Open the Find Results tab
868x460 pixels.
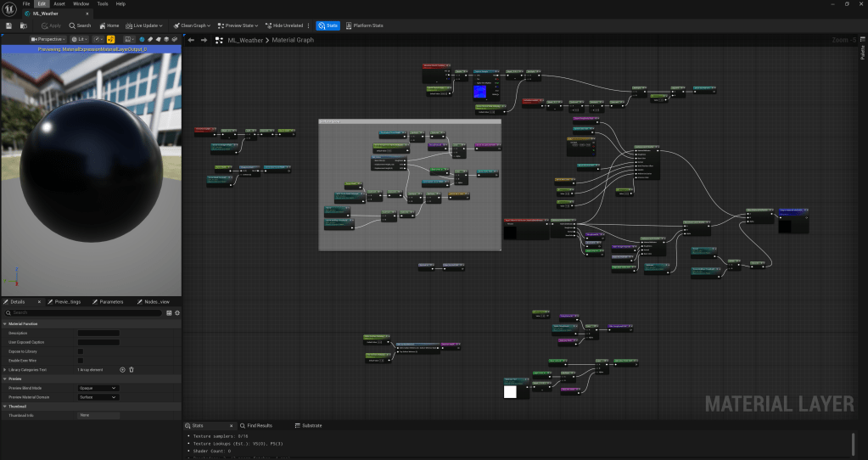pyautogui.click(x=255, y=425)
